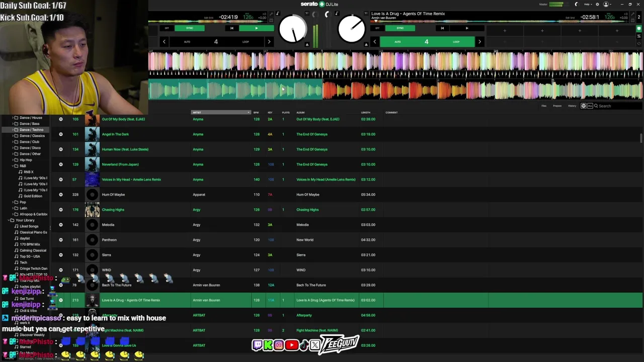Expand the Pop crate
The height and width of the screenshot is (362, 644).
(x=12, y=202)
